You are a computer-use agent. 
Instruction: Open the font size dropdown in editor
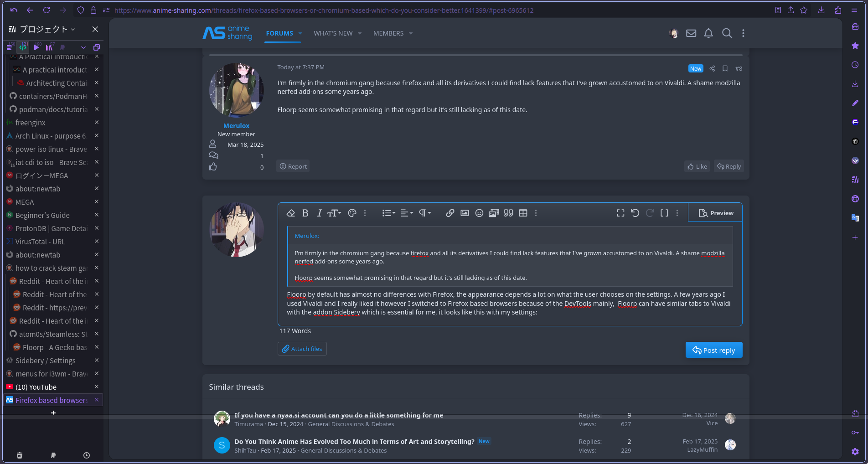tap(334, 213)
